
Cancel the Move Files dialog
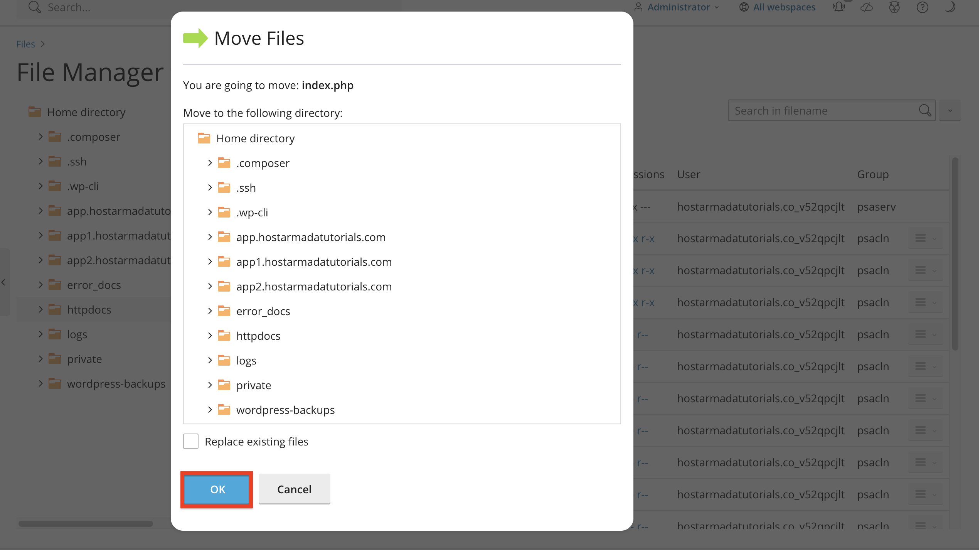click(294, 489)
